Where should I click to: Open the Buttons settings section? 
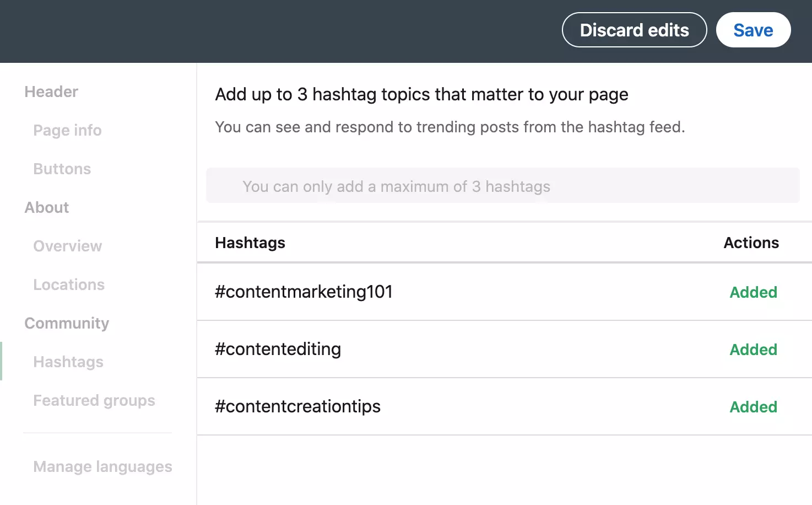pyautogui.click(x=62, y=169)
